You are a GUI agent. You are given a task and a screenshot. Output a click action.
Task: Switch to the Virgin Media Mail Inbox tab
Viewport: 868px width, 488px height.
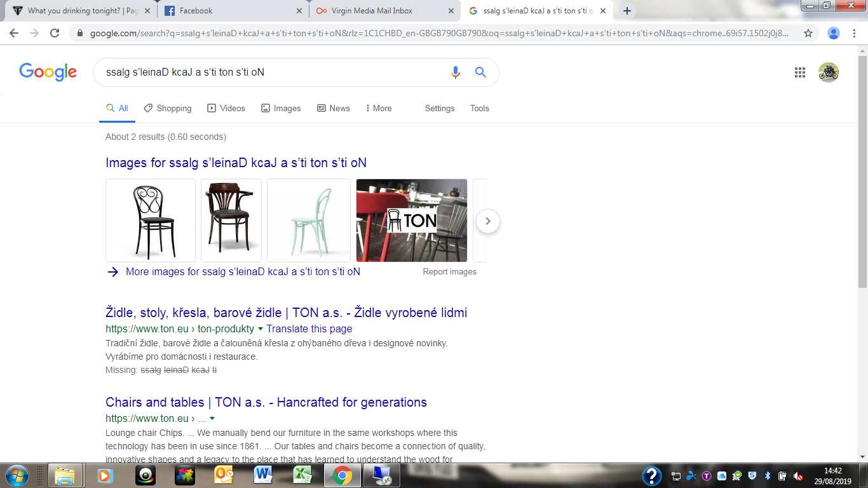click(386, 11)
